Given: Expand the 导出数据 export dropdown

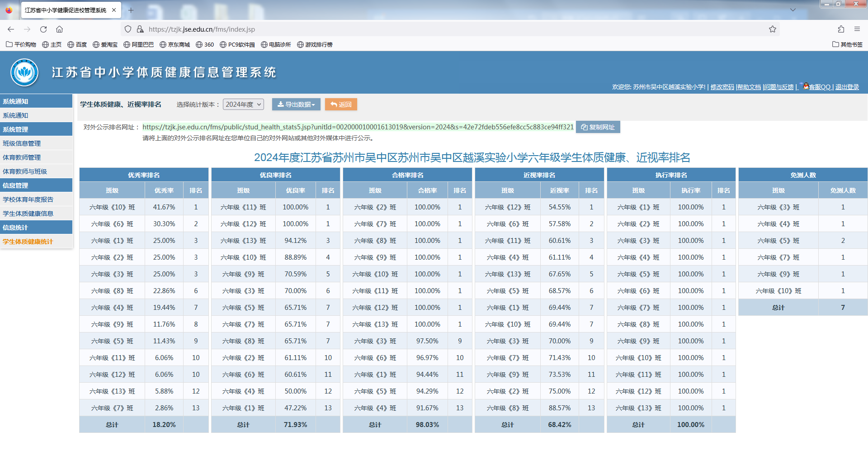Looking at the screenshot, I should 296,104.
